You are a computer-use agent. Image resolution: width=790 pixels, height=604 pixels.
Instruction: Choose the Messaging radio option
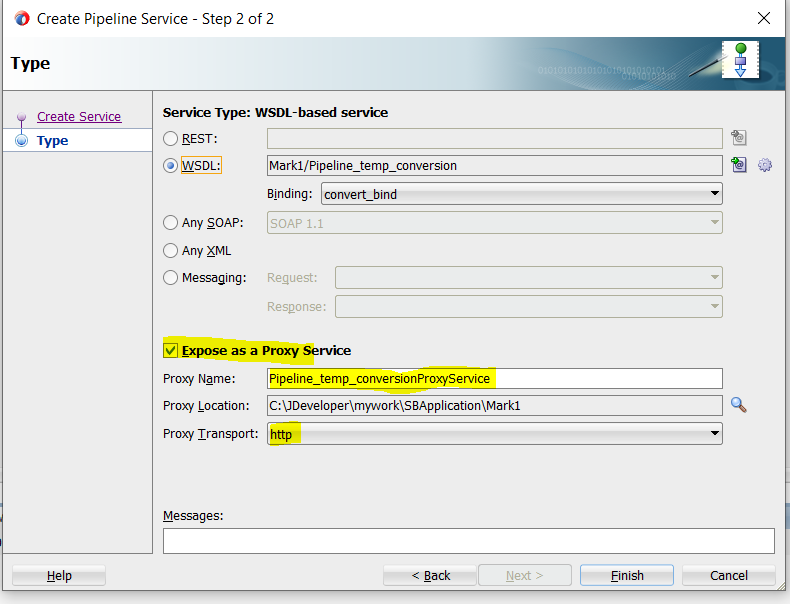coord(171,277)
